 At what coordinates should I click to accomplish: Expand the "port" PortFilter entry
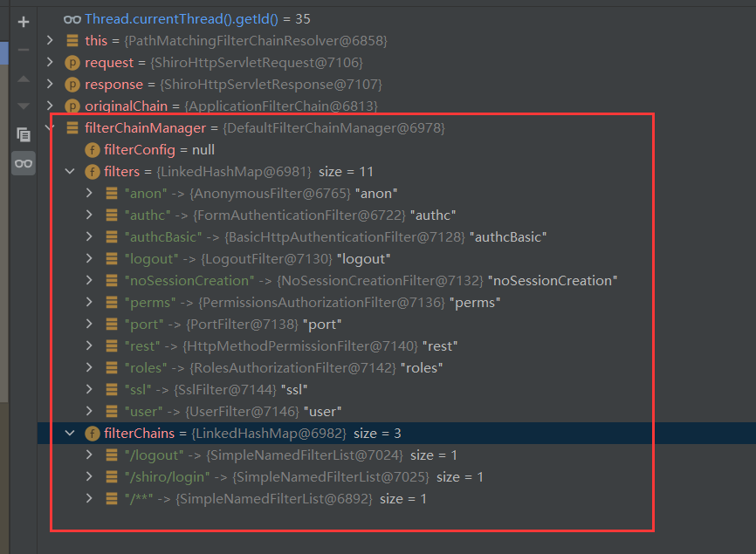tap(89, 324)
